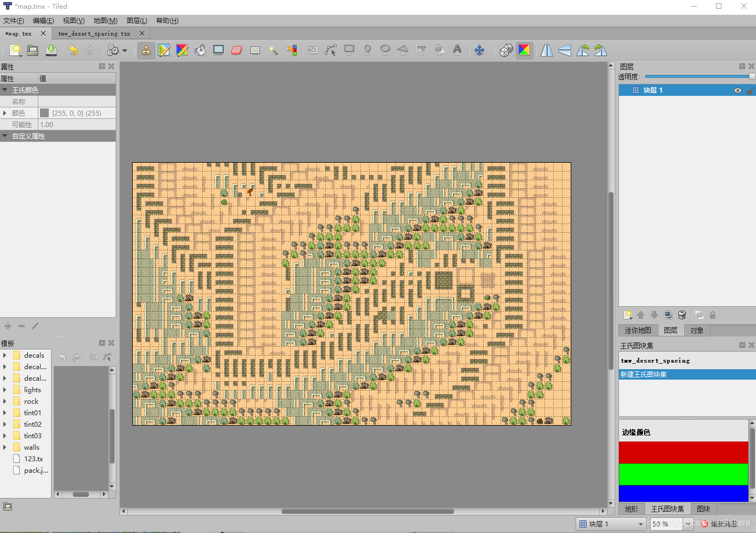The width and height of the screenshot is (756, 533).
Task: Flip the stamp horizontally
Action: [x=547, y=50]
